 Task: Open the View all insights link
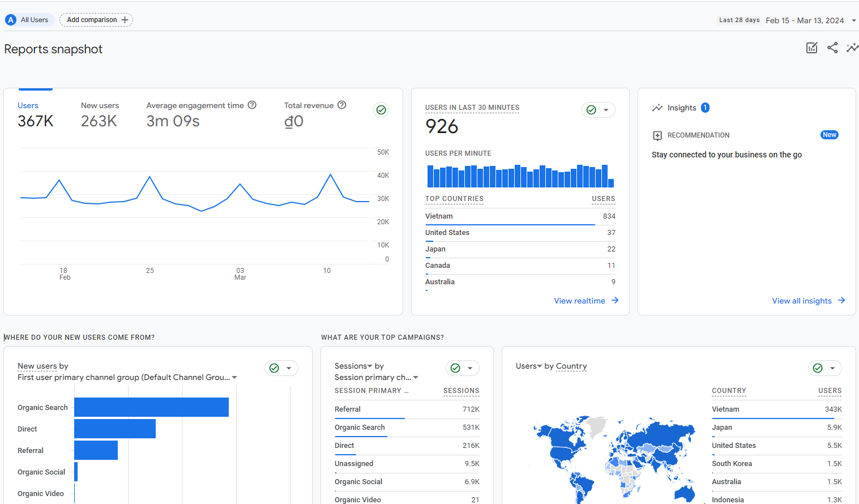(x=809, y=301)
